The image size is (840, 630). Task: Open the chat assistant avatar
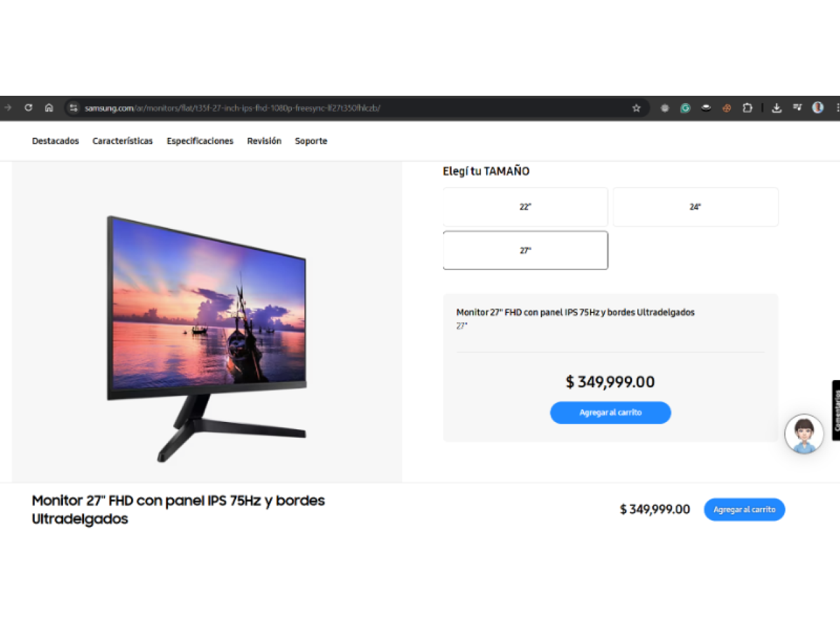click(x=804, y=434)
